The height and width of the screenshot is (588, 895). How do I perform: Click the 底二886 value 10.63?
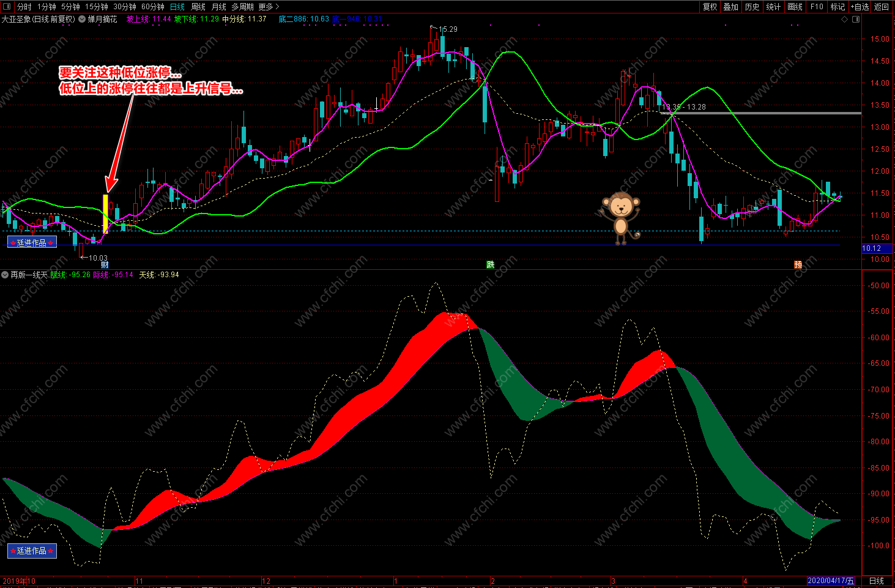[319, 19]
